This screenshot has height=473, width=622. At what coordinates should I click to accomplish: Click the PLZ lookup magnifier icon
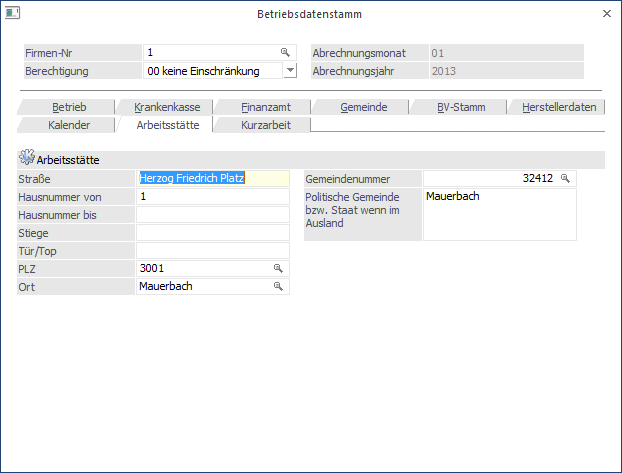pos(278,269)
